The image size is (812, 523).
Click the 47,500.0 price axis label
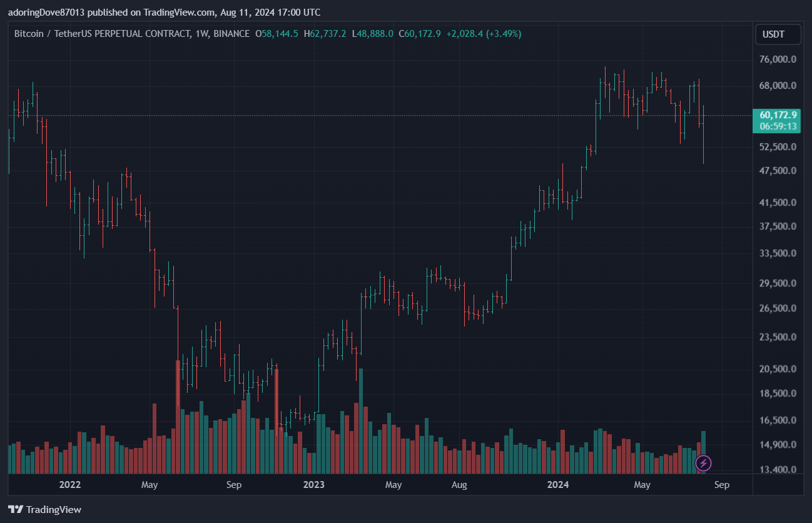click(778, 170)
